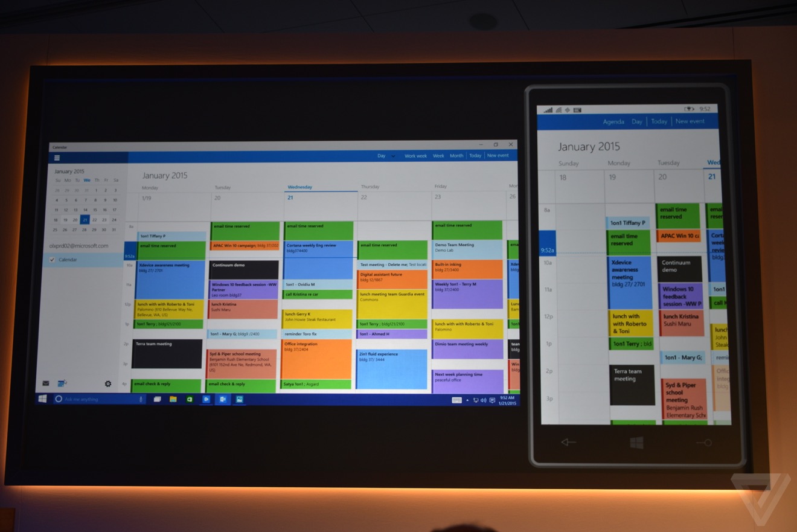The image size is (797, 532).
Task: Open Task View from the taskbar
Action: (x=157, y=399)
